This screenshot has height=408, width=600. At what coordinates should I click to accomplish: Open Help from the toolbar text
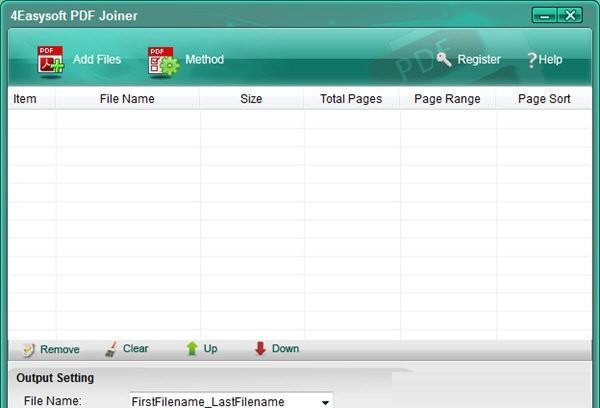(x=550, y=59)
